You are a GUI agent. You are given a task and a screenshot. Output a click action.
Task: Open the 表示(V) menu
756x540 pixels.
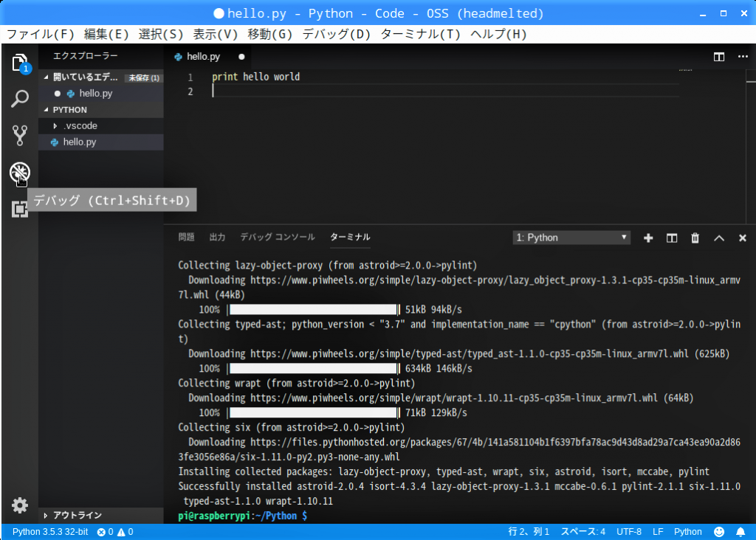pos(216,34)
